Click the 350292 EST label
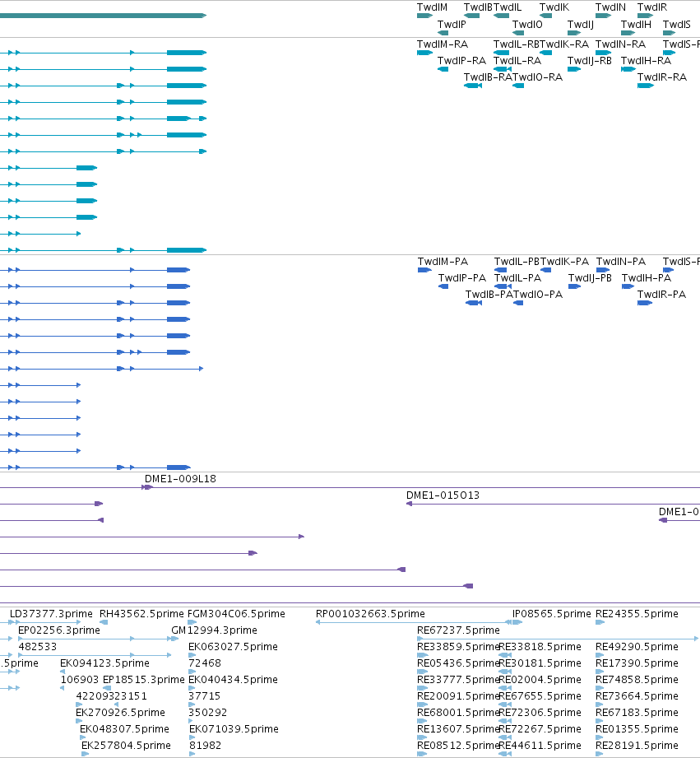This screenshot has width=700, height=758. pyautogui.click(x=208, y=712)
